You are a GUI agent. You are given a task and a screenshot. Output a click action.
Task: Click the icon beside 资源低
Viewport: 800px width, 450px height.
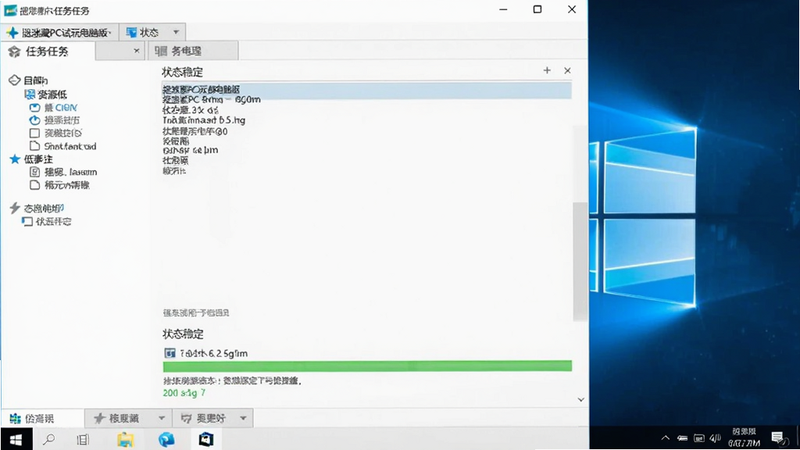(30, 94)
